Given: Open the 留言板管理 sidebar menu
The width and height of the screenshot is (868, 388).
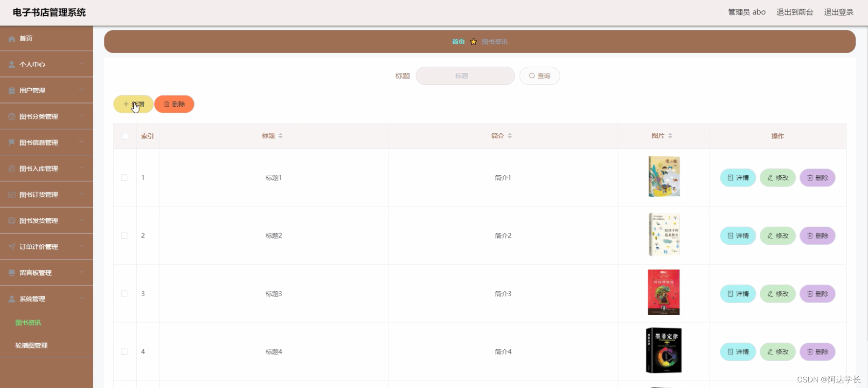Looking at the screenshot, I should pyautogui.click(x=47, y=273).
